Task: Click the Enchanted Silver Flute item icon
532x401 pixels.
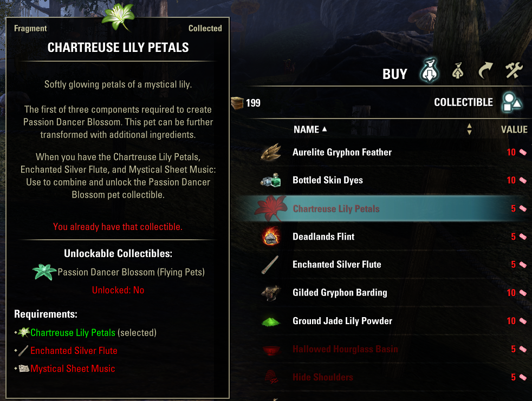Action: tap(269, 264)
